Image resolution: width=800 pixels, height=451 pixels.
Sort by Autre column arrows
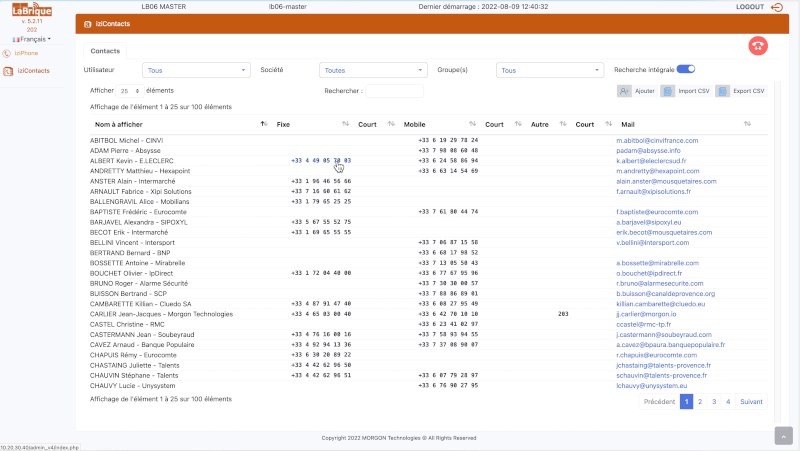(x=563, y=124)
